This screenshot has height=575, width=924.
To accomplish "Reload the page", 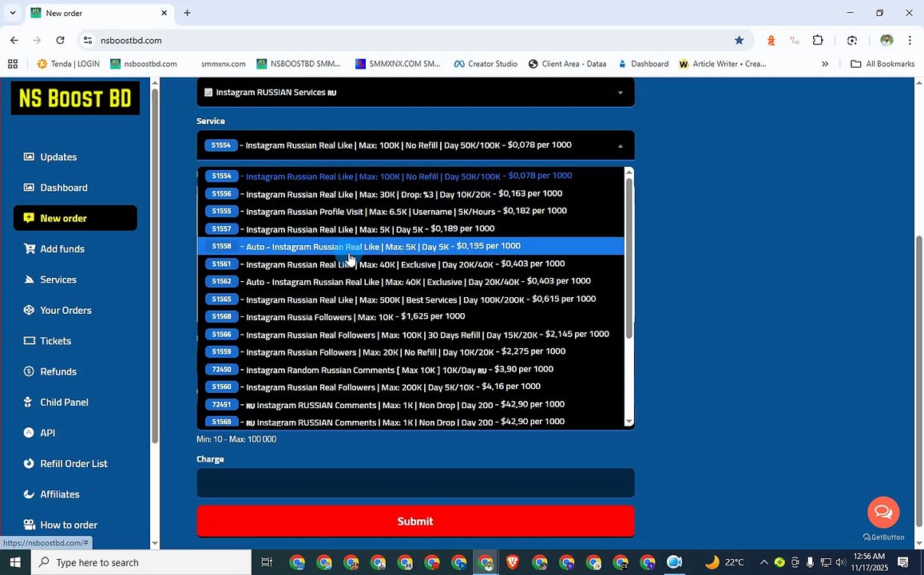I will pyautogui.click(x=60, y=40).
